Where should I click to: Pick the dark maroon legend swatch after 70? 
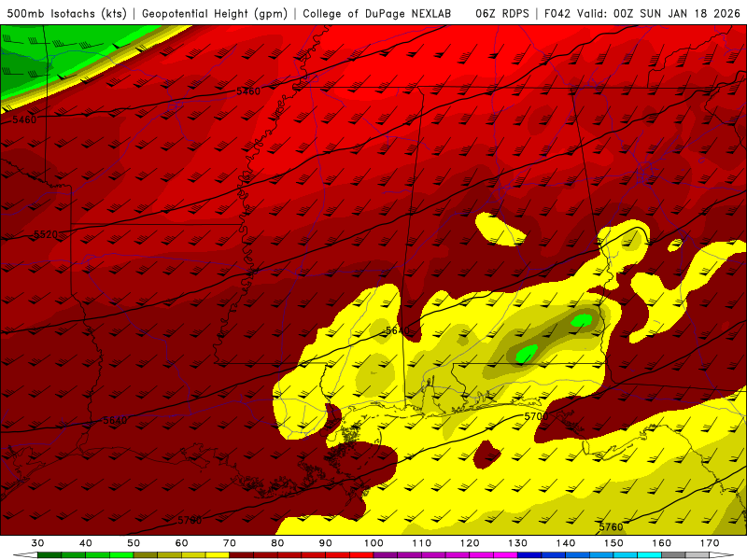[242, 555]
